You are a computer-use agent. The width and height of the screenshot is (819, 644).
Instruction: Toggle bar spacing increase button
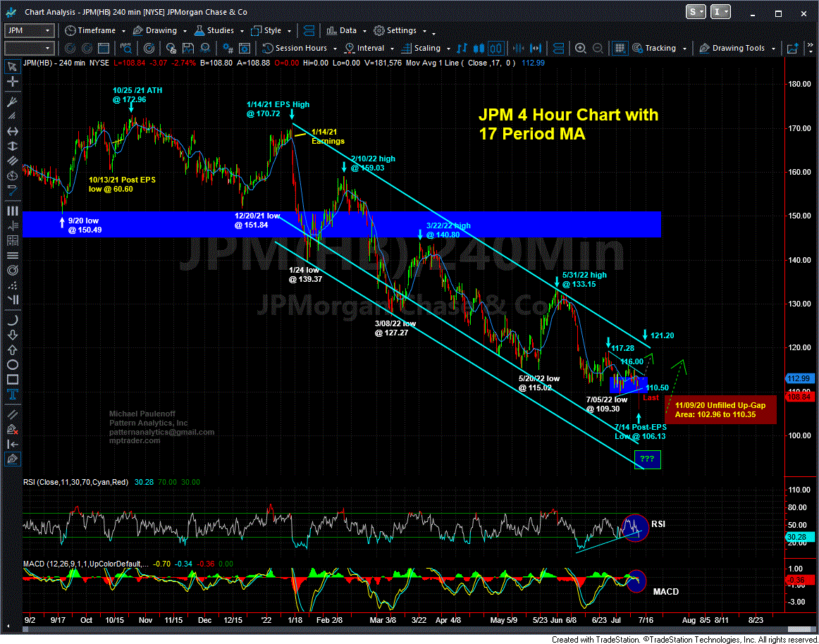point(536,48)
